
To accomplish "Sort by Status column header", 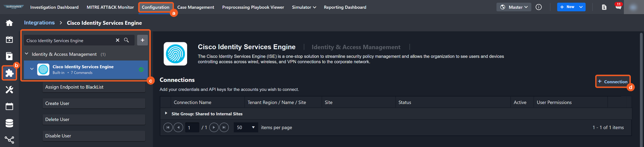I will coord(405,102).
